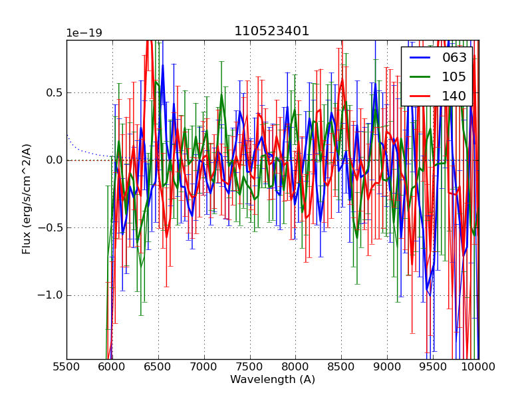Click the Wavelength (A) x-axis label
This screenshot has width=532, height=399.
[x=273, y=380]
